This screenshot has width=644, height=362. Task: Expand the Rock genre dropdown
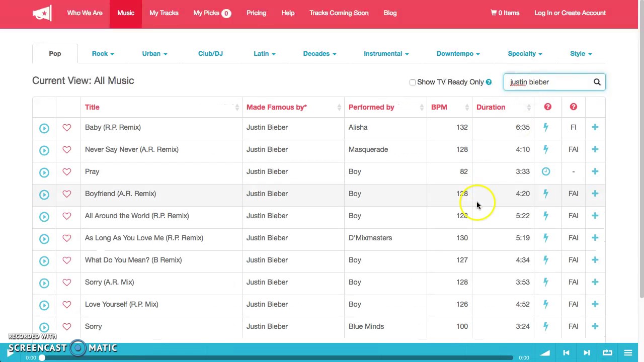[103, 54]
